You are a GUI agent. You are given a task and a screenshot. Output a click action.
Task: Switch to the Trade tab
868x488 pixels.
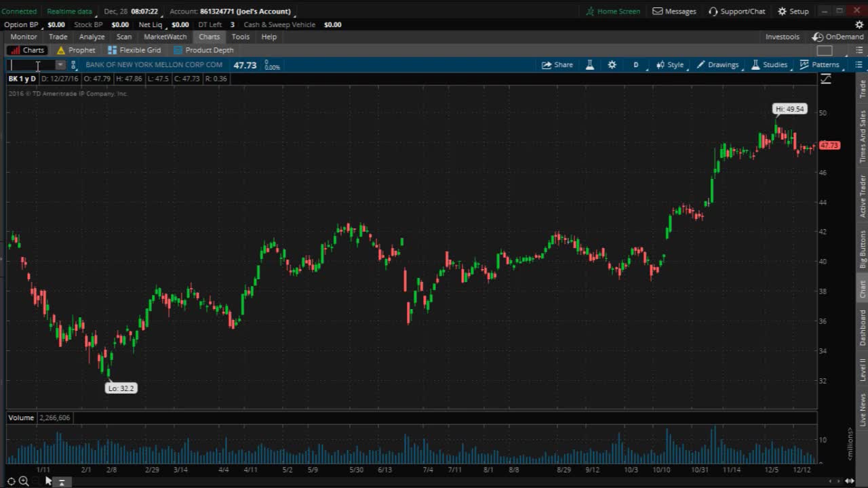(x=58, y=37)
